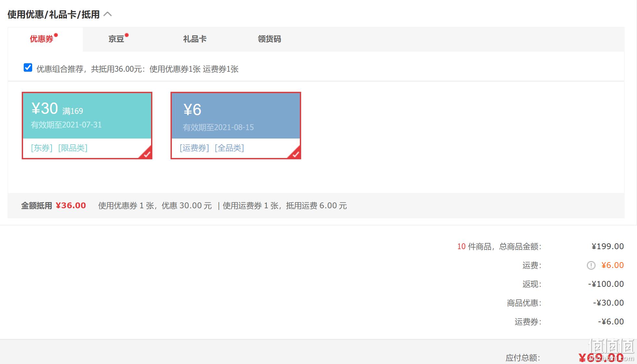This screenshot has height=364, width=637.
Task: Click the -¥6.00 运费券 value
Action: (x=611, y=322)
